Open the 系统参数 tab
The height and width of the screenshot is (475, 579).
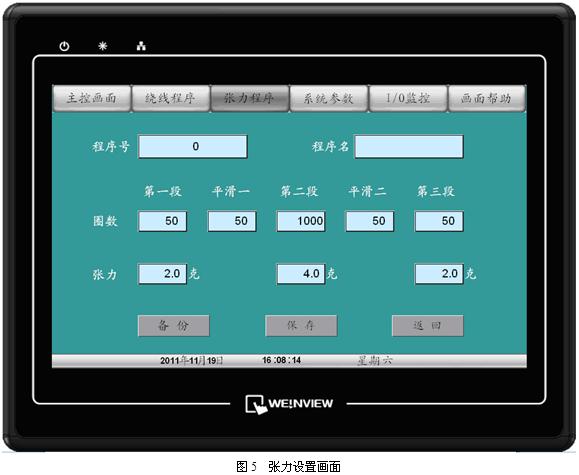click(329, 98)
